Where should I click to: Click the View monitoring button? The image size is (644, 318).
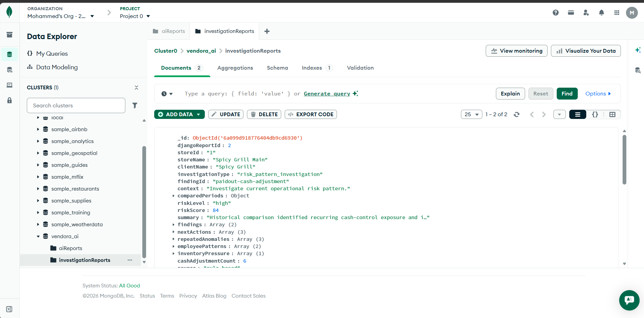click(516, 51)
